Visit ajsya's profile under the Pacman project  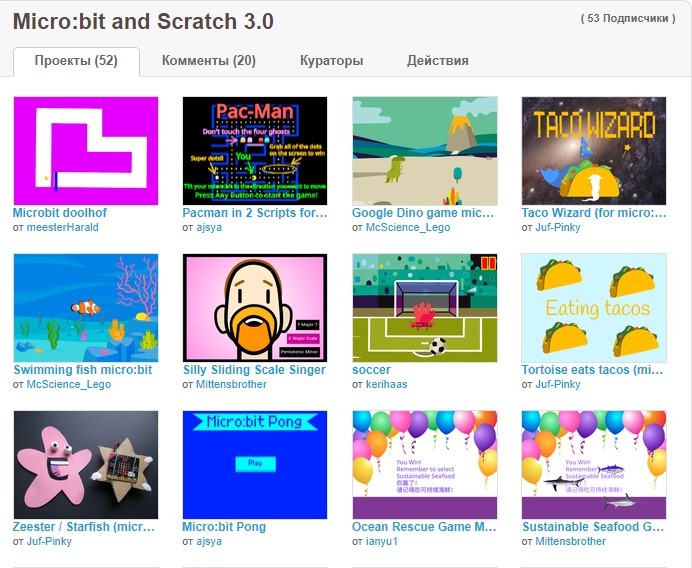(209, 227)
